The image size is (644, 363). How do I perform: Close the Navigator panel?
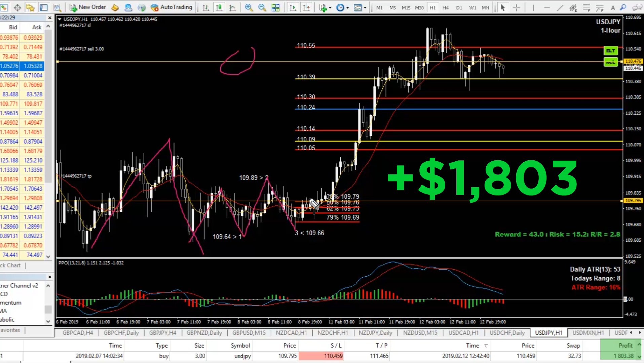[50, 277]
